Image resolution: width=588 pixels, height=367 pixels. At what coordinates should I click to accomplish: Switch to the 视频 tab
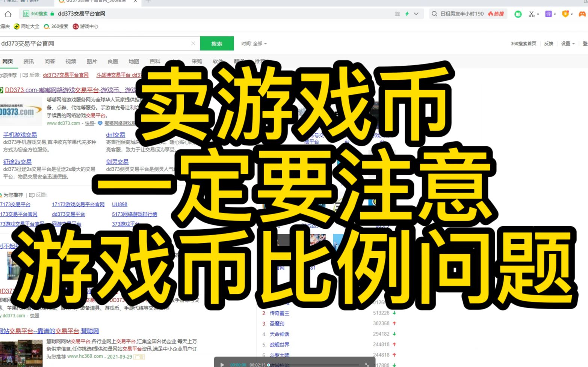[71, 61]
